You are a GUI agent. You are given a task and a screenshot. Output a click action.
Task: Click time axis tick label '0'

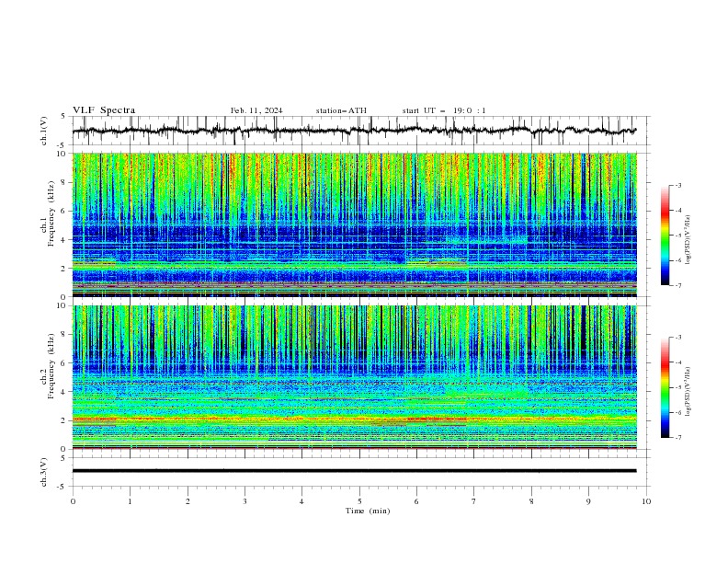[73, 501]
